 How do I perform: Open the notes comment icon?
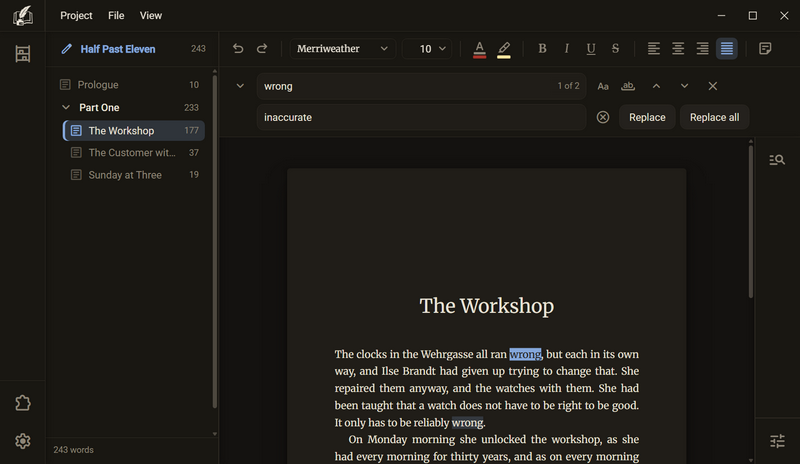point(765,48)
